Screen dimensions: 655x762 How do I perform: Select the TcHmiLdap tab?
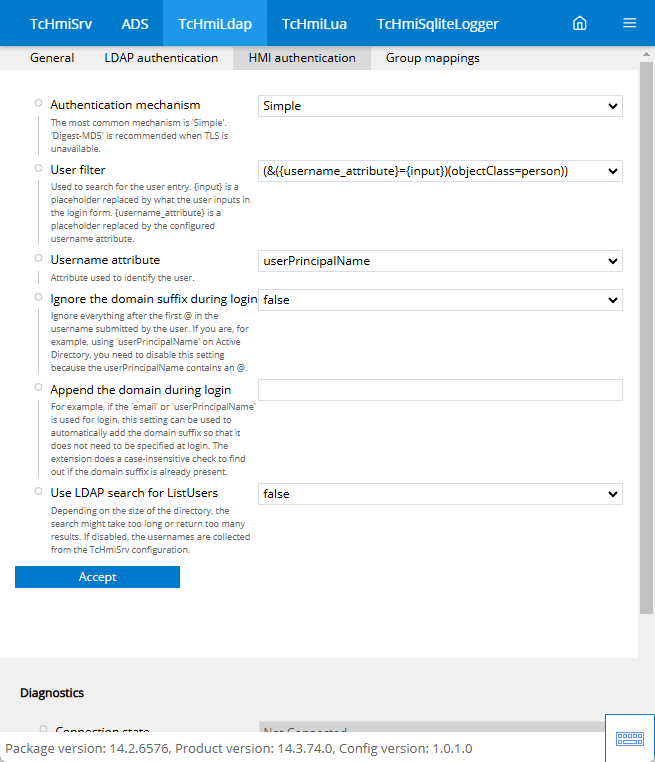pos(215,23)
